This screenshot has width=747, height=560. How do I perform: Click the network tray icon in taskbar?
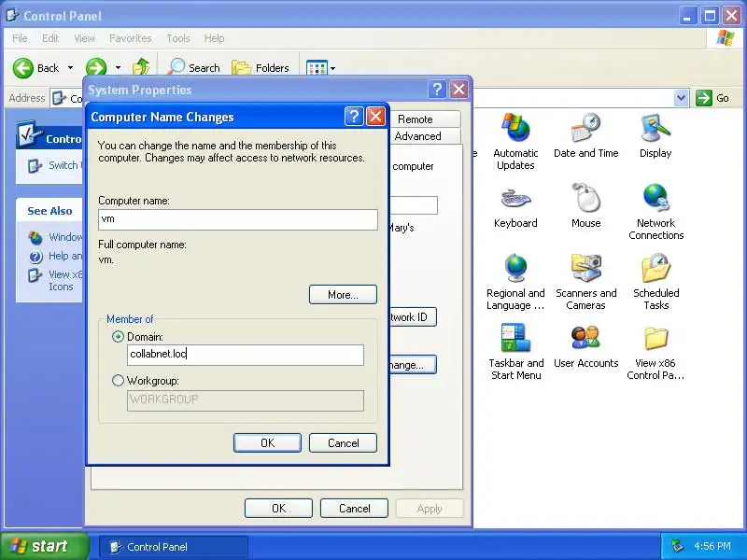pos(676,546)
